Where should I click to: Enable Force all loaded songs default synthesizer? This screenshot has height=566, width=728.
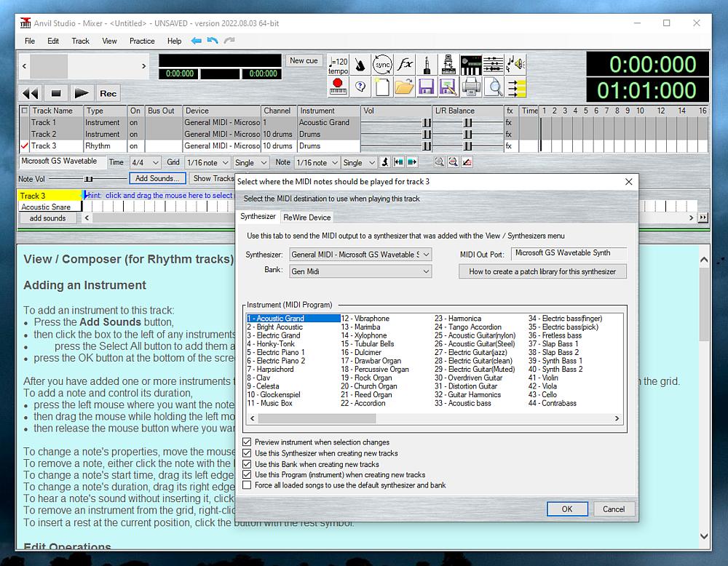click(247, 485)
